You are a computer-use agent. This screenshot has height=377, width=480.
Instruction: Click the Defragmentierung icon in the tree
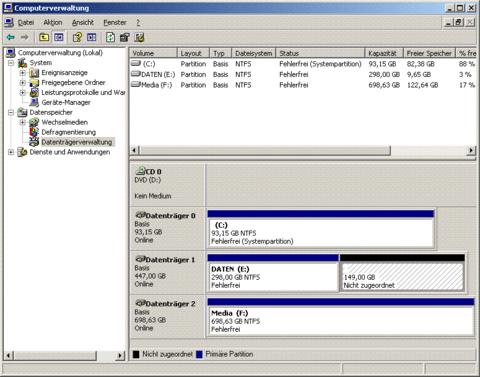[x=34, y=132]
